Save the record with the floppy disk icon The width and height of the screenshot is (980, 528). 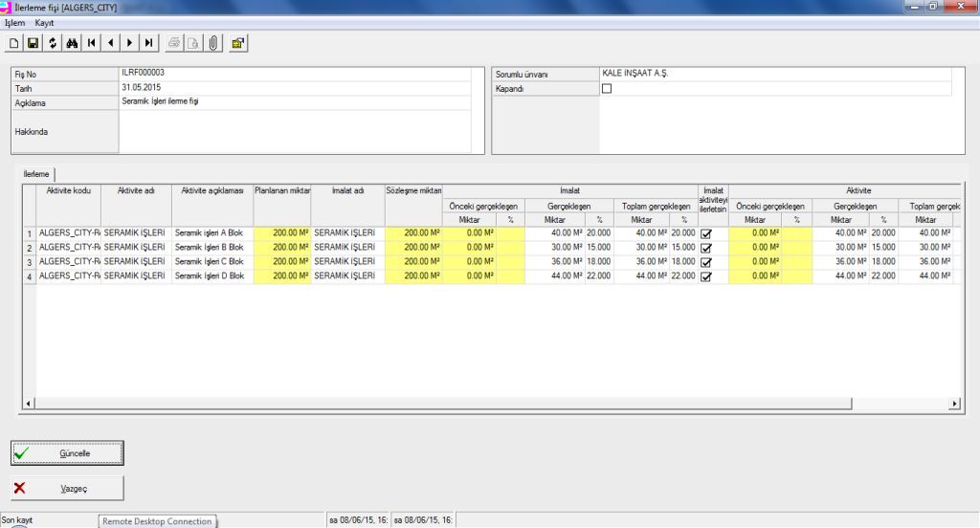click(33, 43)
